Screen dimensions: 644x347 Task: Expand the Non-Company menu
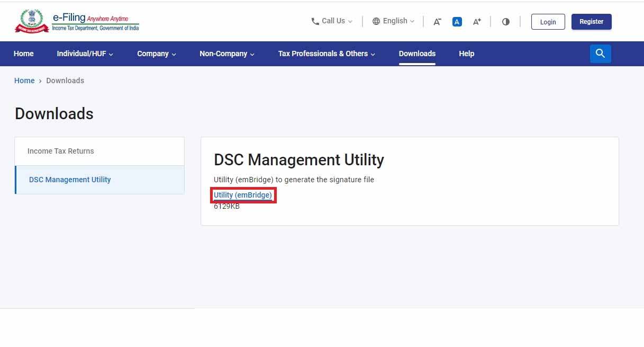(226, 54)
